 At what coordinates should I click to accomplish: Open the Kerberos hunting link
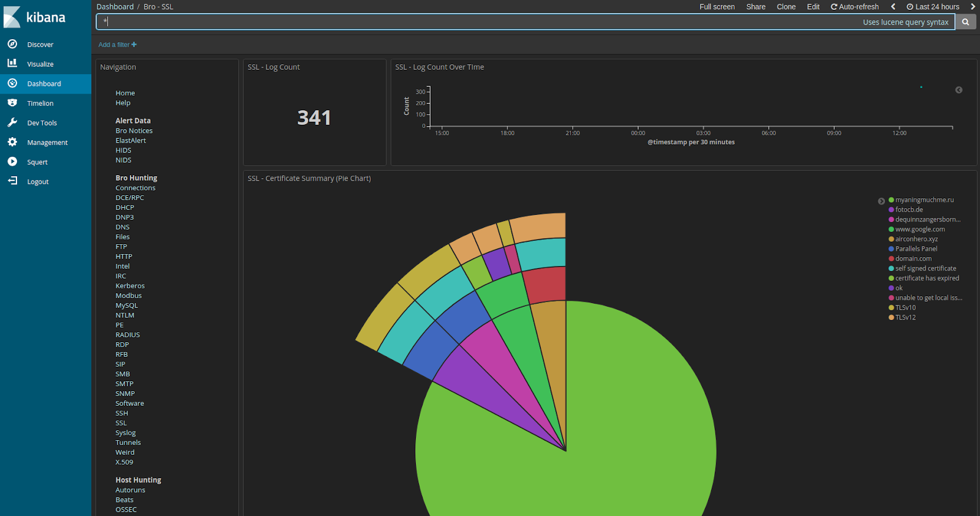130,286
